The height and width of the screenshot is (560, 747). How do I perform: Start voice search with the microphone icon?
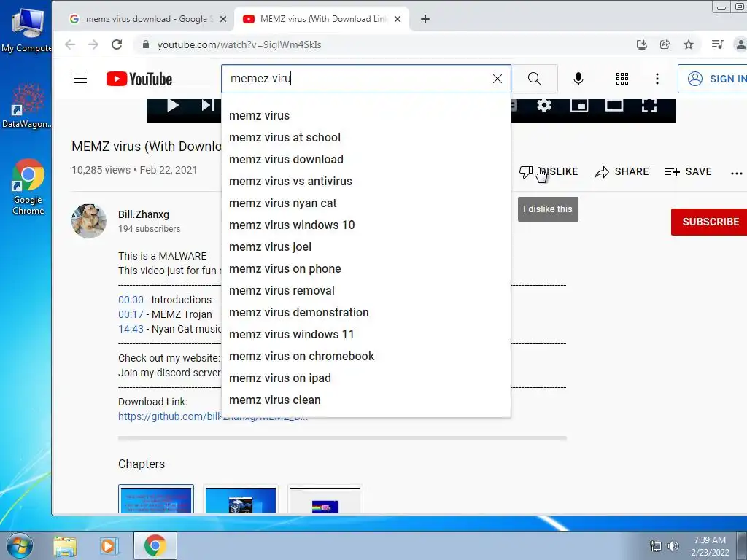[578, 79]
